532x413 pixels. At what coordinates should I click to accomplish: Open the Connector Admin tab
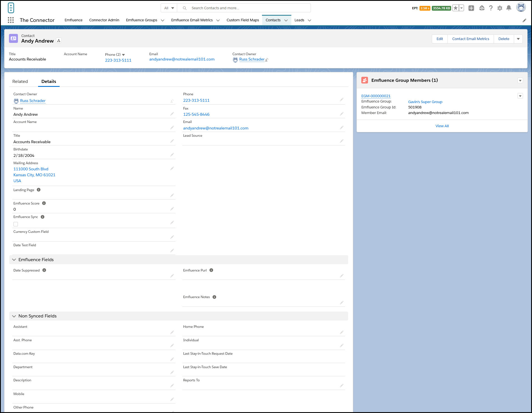tap(104, 20)
